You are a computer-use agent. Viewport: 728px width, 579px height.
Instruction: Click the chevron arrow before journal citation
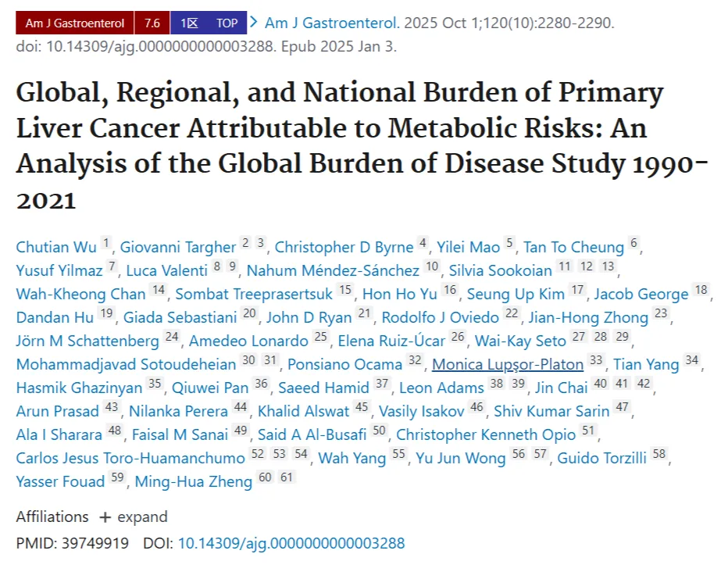(254, 22)
